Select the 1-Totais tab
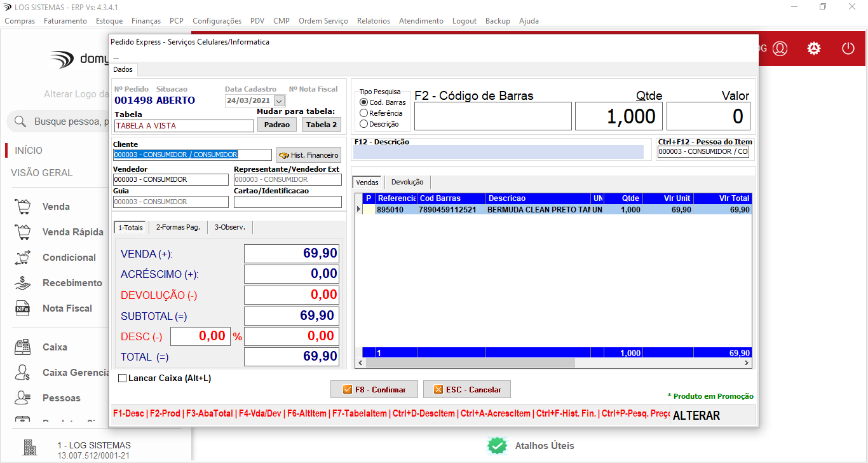The width and height of the screenshot is (868, 463). coord(130,227)
